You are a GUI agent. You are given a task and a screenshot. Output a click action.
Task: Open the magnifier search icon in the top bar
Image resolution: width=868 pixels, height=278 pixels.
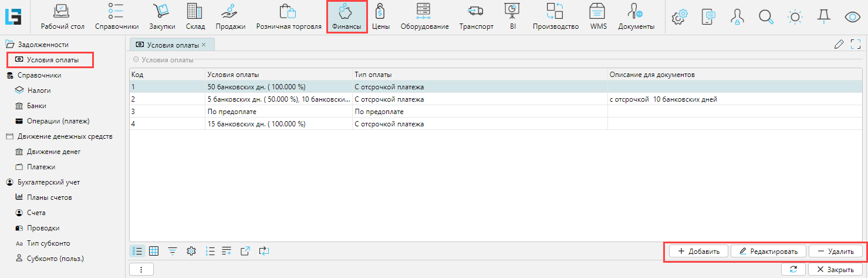(765, 16)
